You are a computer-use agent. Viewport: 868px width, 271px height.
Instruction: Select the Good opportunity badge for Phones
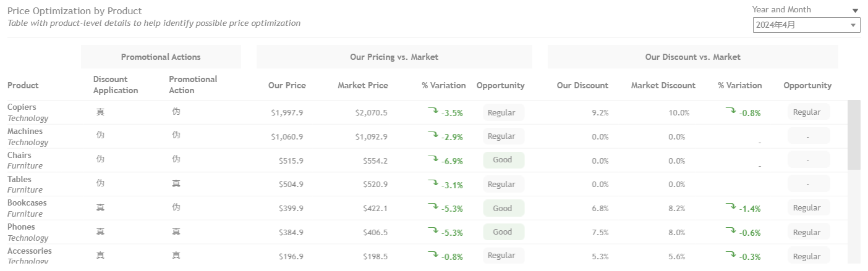pyautogui.click(x=503, y=232)
